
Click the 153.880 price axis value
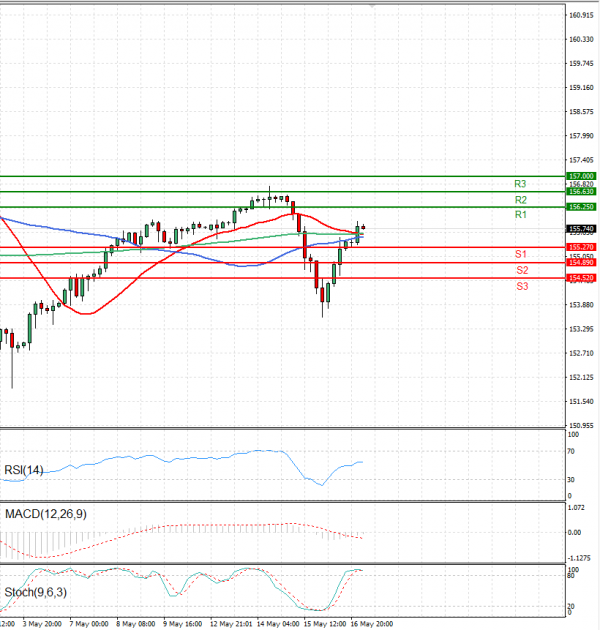click(x=581, y=305)
